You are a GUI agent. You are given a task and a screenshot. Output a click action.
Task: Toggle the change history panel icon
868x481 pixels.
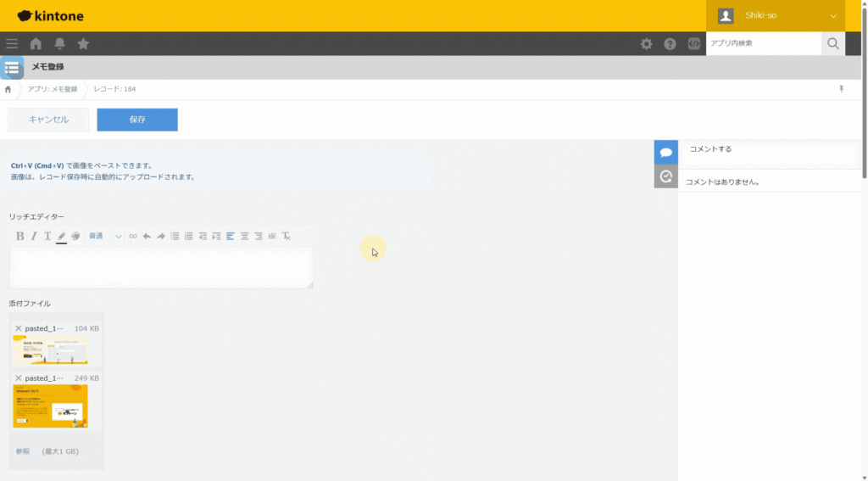click(666, 176)
